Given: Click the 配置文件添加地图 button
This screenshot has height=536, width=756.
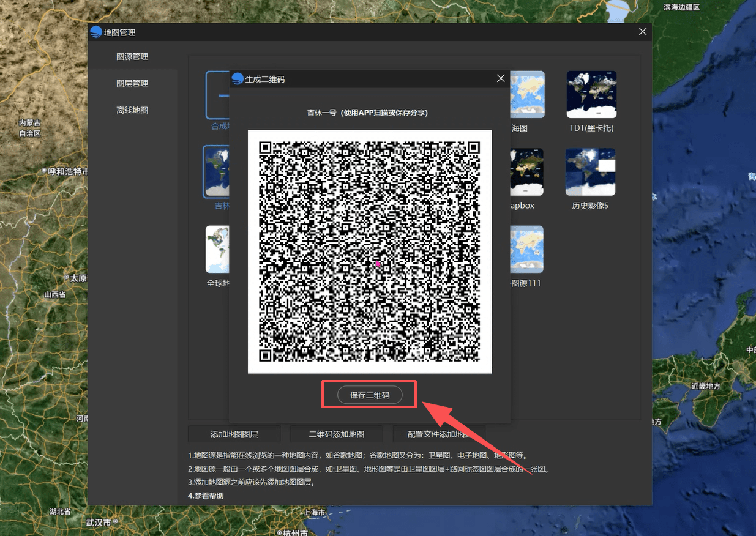Looking at the screenshot, I should (x=439, y=434).
